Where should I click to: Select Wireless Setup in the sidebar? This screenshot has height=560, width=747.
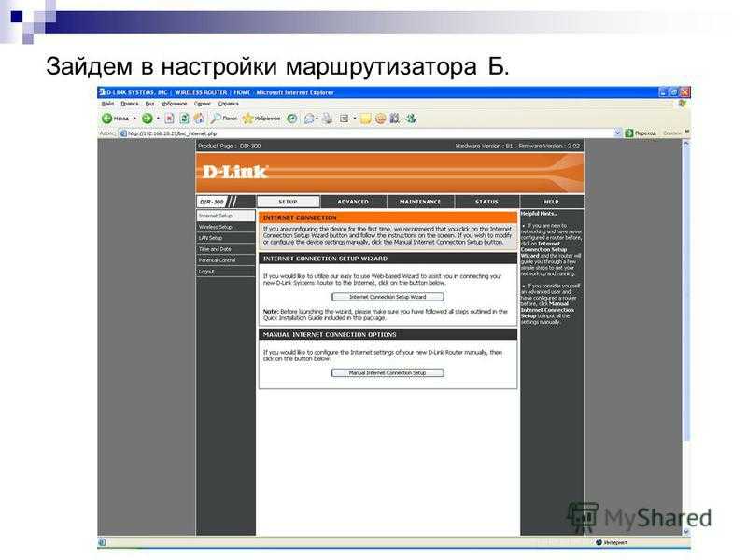point(226,227)
